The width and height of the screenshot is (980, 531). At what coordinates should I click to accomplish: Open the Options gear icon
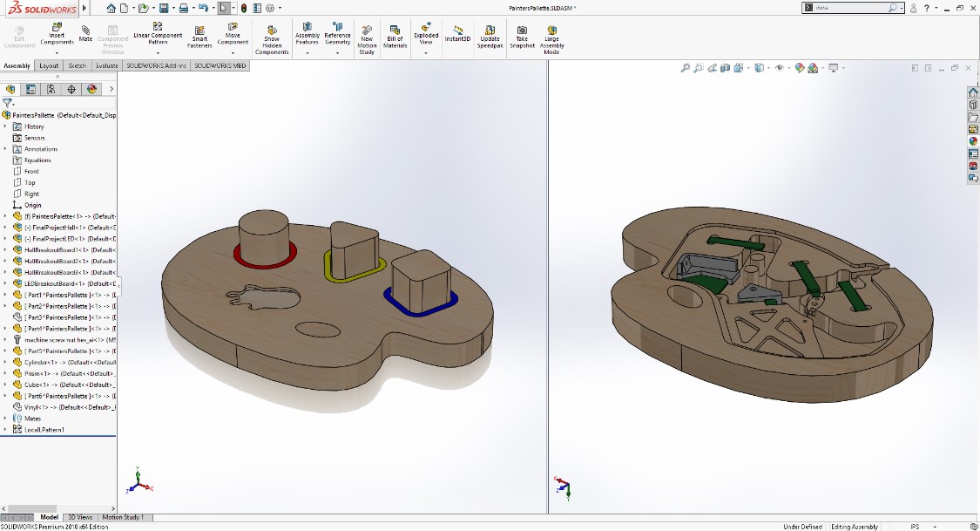point(270,8)
